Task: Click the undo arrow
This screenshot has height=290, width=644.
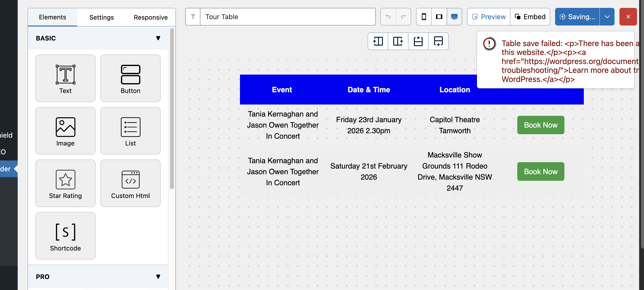Action: pyautogui.click(x=388, y=17)
